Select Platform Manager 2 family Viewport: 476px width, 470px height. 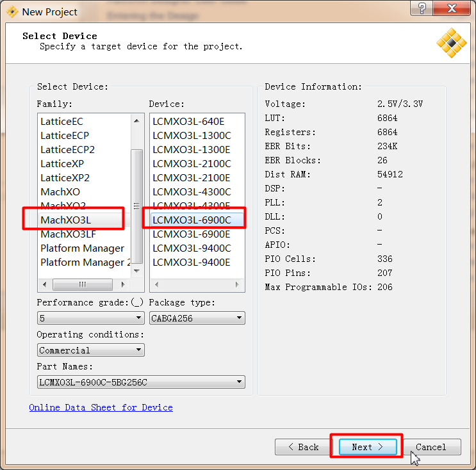tap(85, 262)
